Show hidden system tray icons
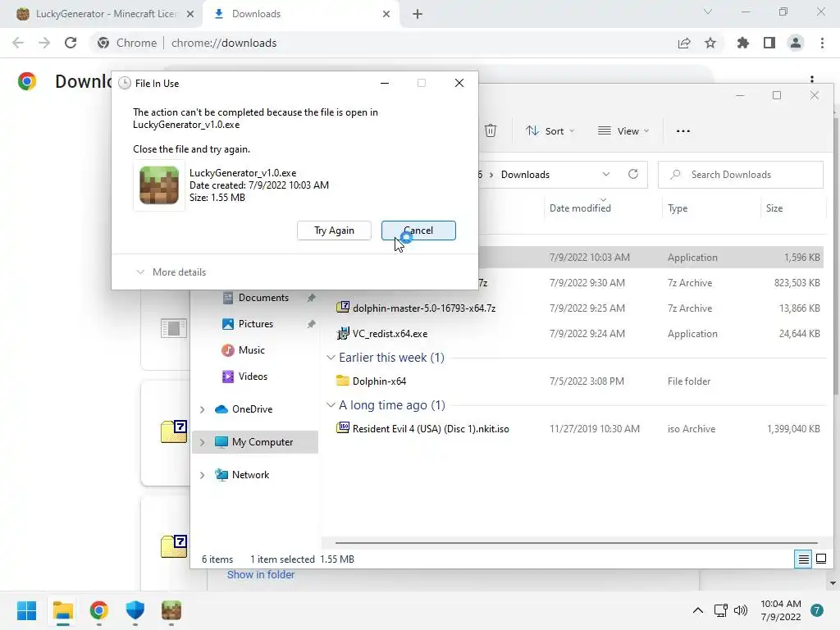The height and width of the screenshot is (630, 840). (698, 610)
